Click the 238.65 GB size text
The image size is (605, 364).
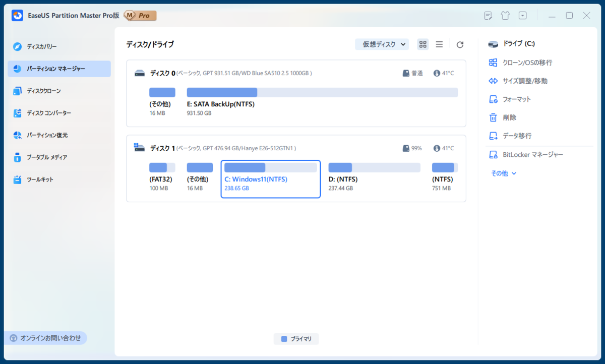coord(236,188)
